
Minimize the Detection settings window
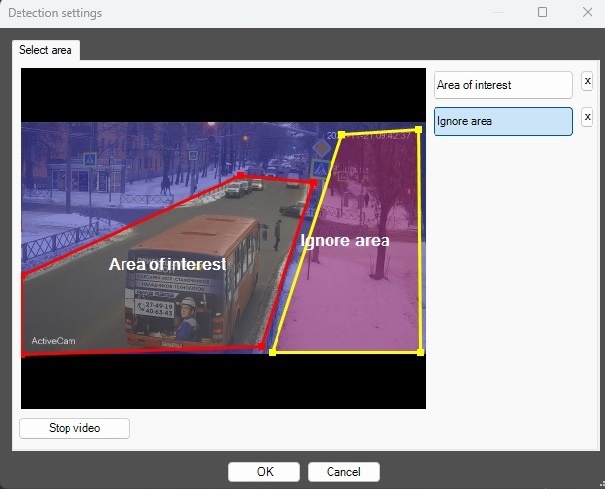click(x=497, y=13)
